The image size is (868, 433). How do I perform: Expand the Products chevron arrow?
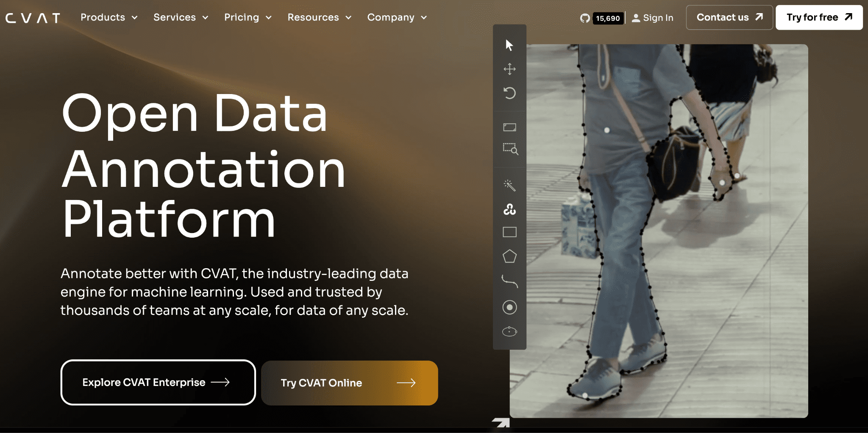point(134,18)
